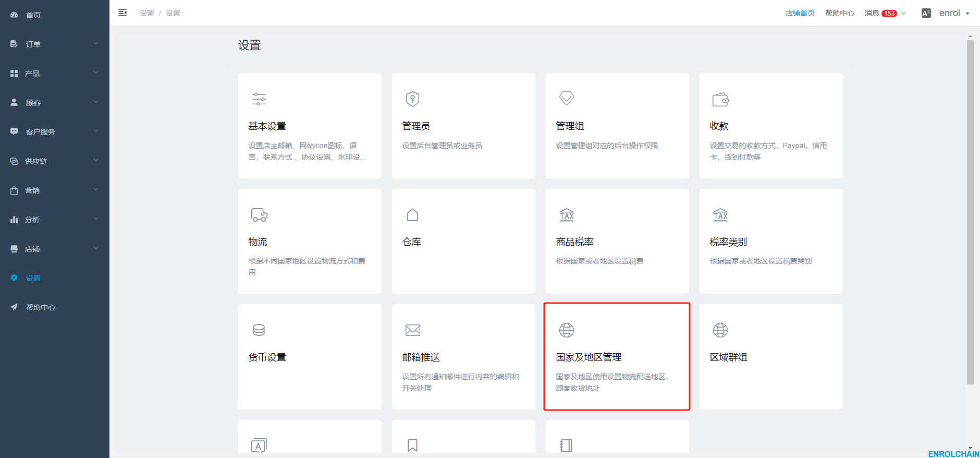Open 帮助中心 link in top header
The width and height of the screenshot is (980, 458).
tap(840, 13)
